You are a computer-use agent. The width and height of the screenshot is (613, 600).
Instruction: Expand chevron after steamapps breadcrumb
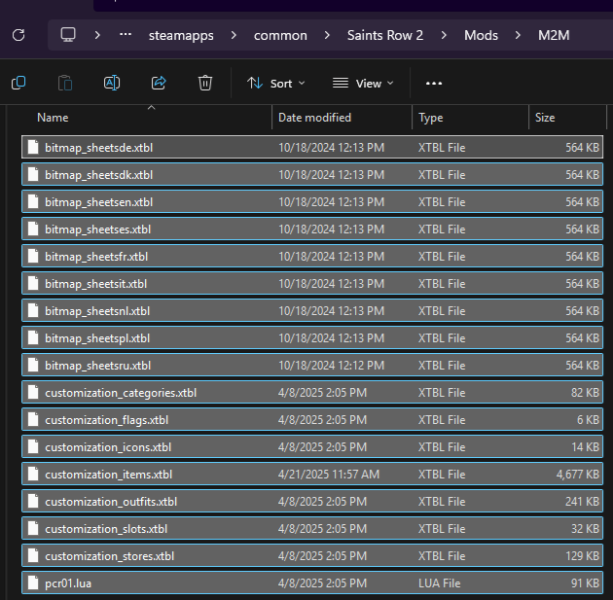(234, 35)
